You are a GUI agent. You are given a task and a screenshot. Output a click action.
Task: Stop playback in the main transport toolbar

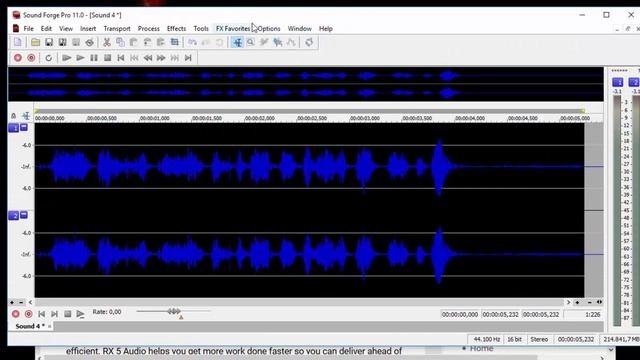pos(107,58)
